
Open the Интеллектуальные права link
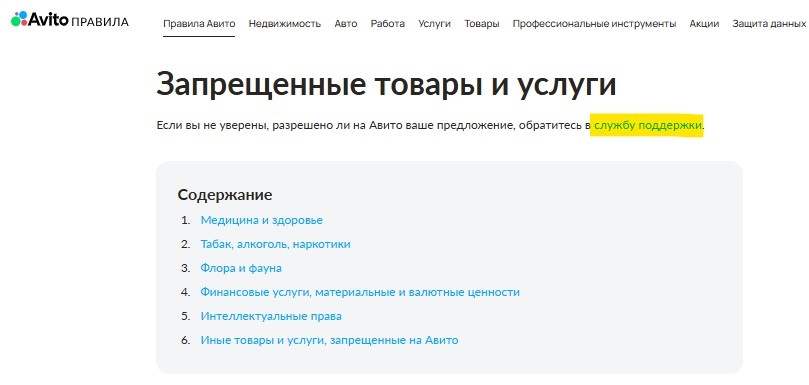pyautogui.click(x=271, y=316)
